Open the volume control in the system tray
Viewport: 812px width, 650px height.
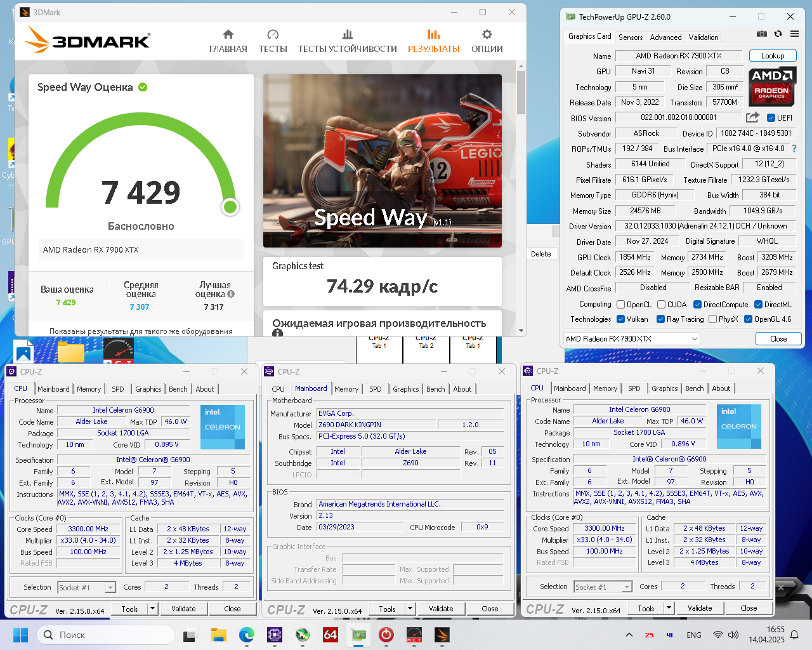click(733, 635)
